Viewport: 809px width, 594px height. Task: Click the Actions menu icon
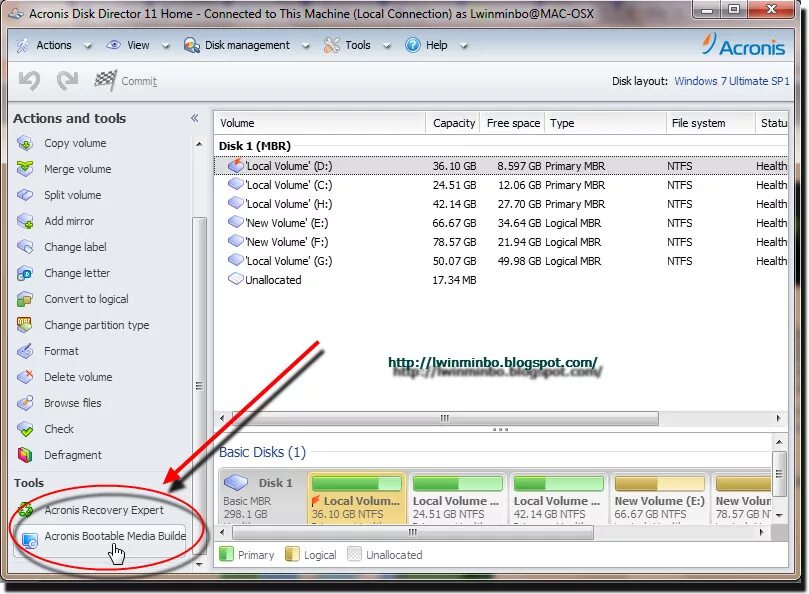(x=23, y=45)
